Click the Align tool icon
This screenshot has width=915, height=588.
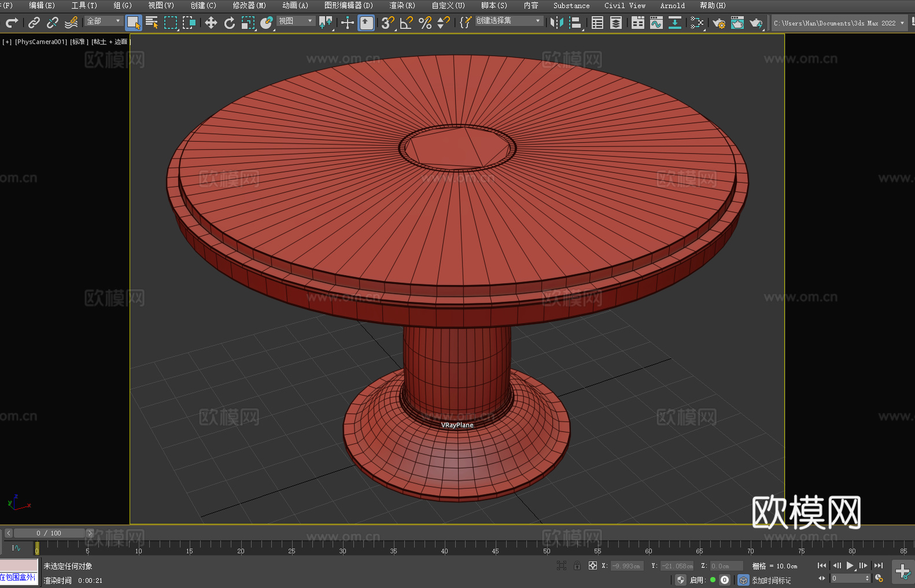[575, 23]
